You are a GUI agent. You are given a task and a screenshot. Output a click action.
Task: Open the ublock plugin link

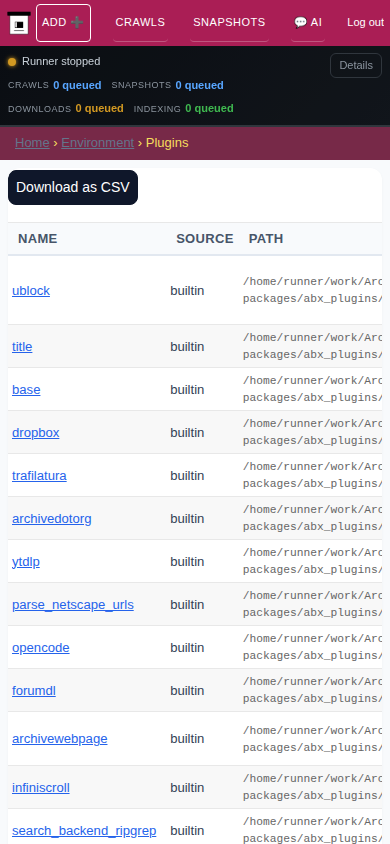click(x=31, y=291)
